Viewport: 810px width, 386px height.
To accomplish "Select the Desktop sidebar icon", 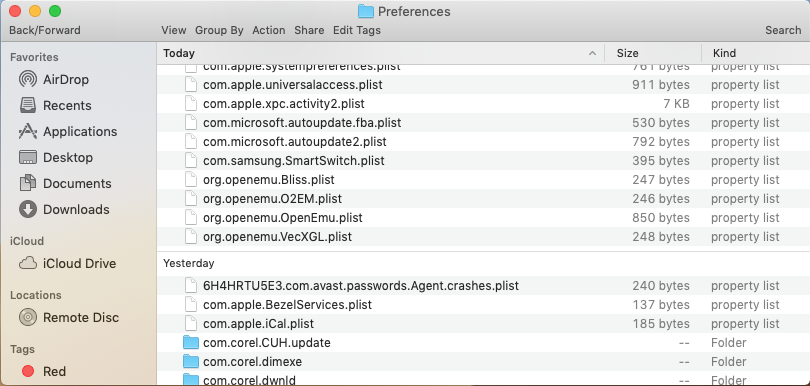I will pos(28,157).
